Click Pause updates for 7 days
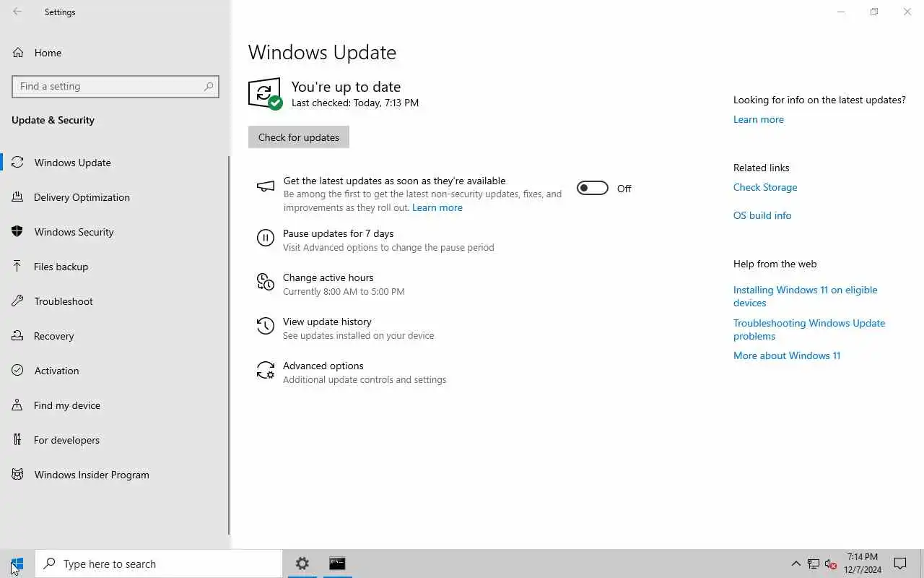924x578 pixels. 338,233
